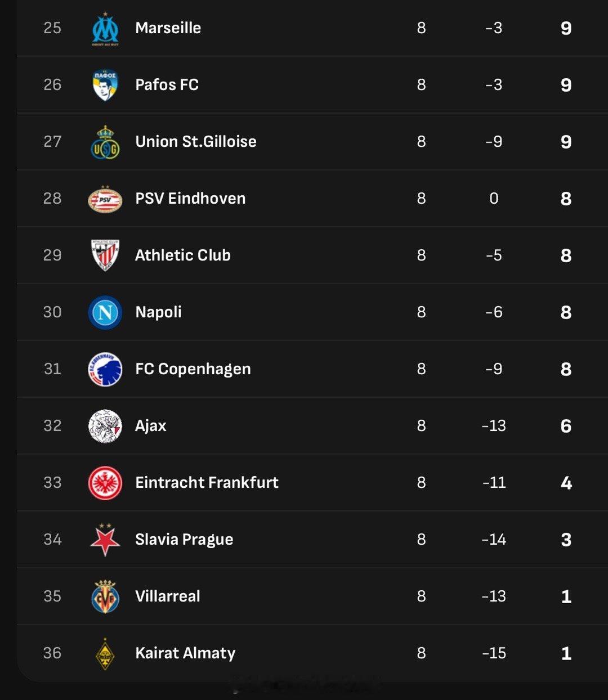Click the Eintracht Frankfurt eagle crest
608x700 pixels.
(x=105, y=483)
